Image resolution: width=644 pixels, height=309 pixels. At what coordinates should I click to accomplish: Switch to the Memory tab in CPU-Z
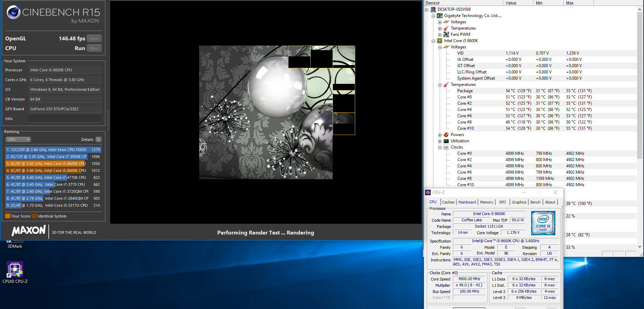click(486, 202)
